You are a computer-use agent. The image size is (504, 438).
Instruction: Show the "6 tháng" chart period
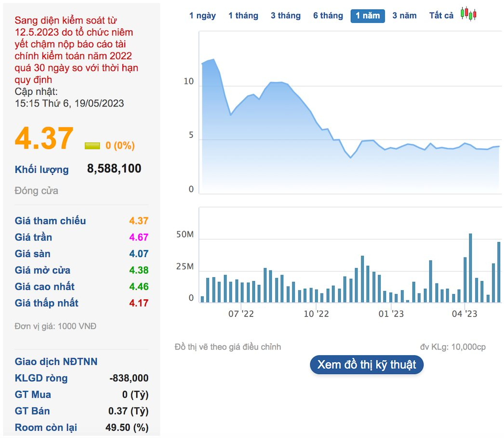(328, 16)
